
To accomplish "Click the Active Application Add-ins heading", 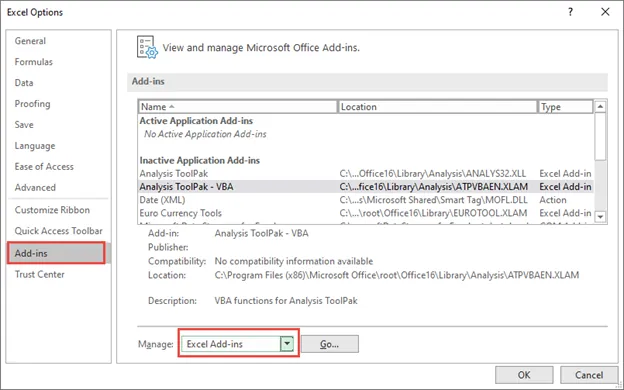I will (x=196, y=121).
